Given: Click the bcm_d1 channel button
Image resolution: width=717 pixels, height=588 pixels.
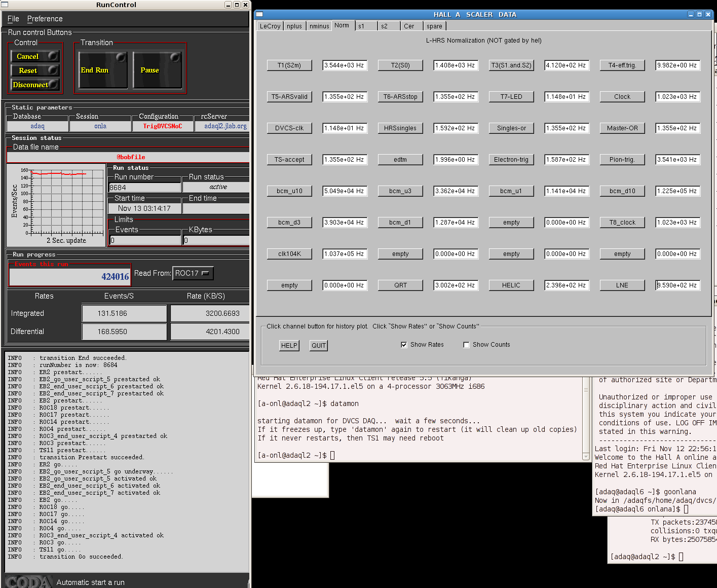Looking at the screenshot, I should click(x=400, y=223).
